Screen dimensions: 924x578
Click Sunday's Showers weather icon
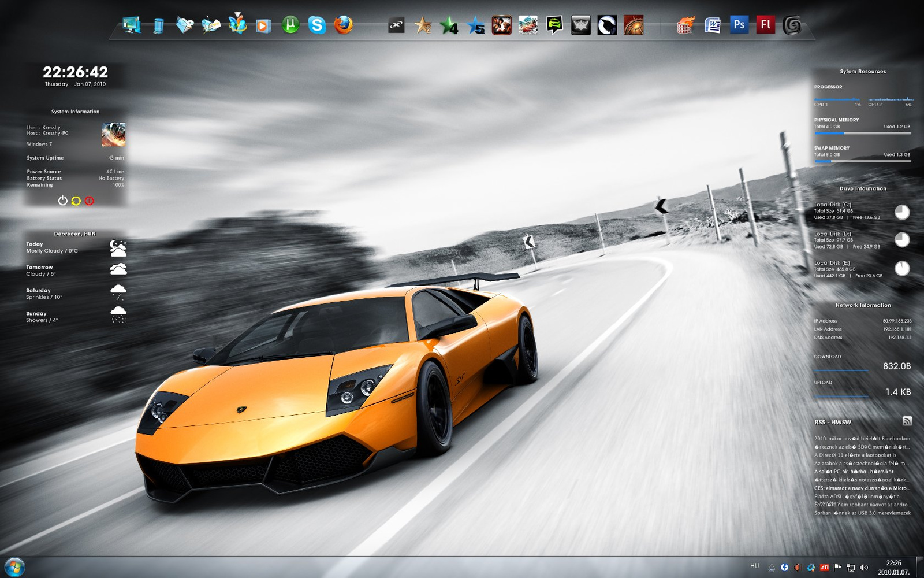click(118, 314)
